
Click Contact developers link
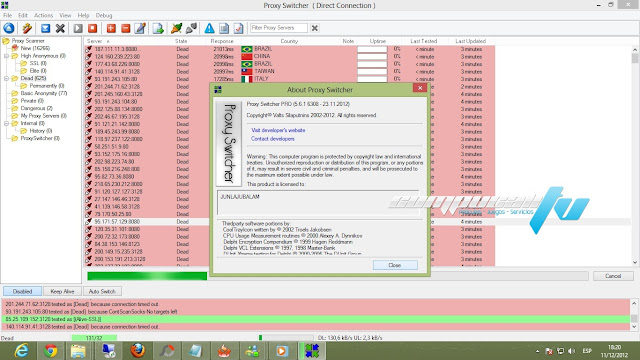coord(273,139)
